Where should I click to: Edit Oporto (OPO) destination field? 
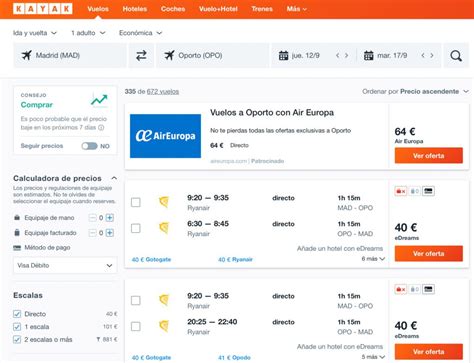(x=213, y=55)
